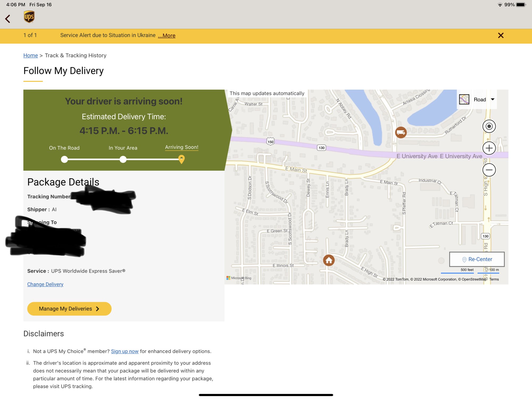Viewport: 532px width, 399px height.
Task: Click Sign up now link
Action: (x=125, y=351)
